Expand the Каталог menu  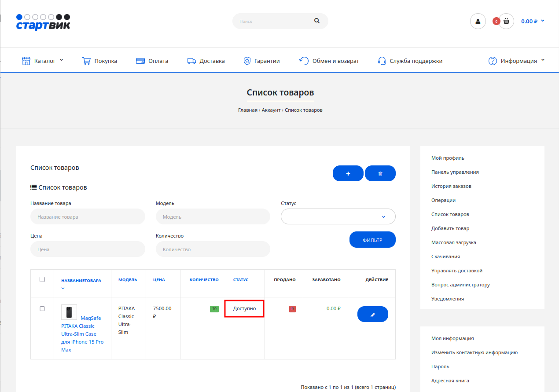click(43, 61)
